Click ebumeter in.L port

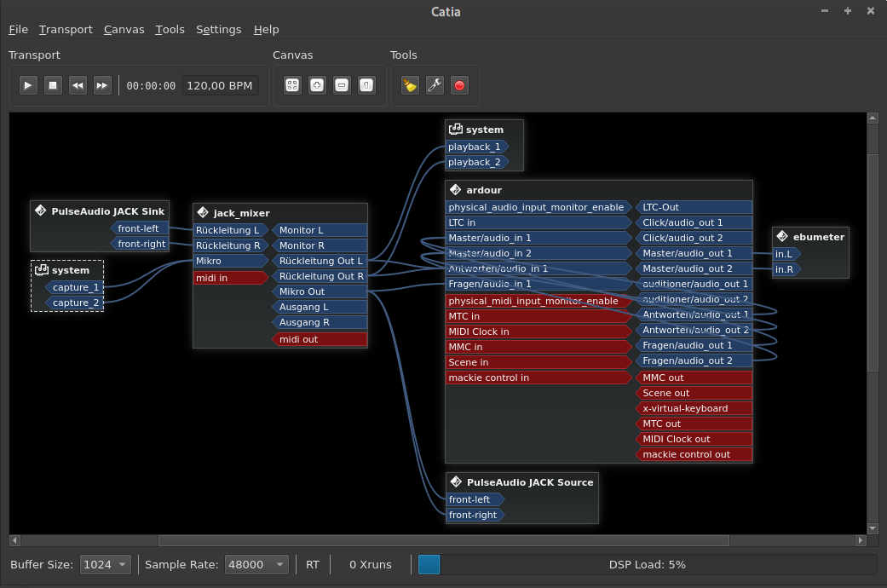click(786, 254)
